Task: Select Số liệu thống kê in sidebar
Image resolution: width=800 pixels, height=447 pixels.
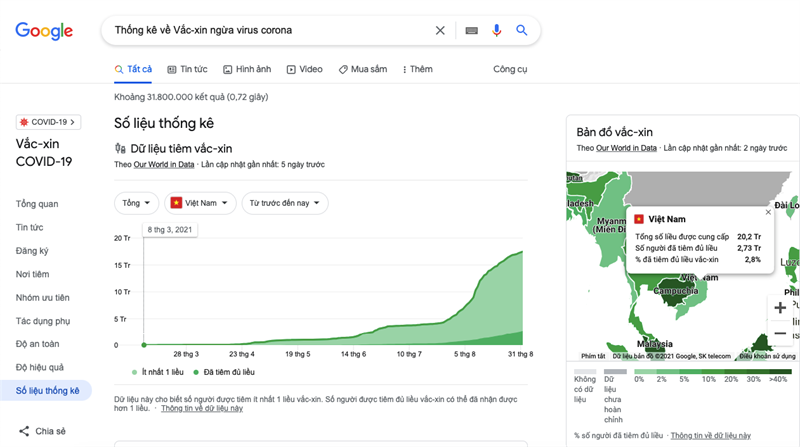Action: point(46,391)
